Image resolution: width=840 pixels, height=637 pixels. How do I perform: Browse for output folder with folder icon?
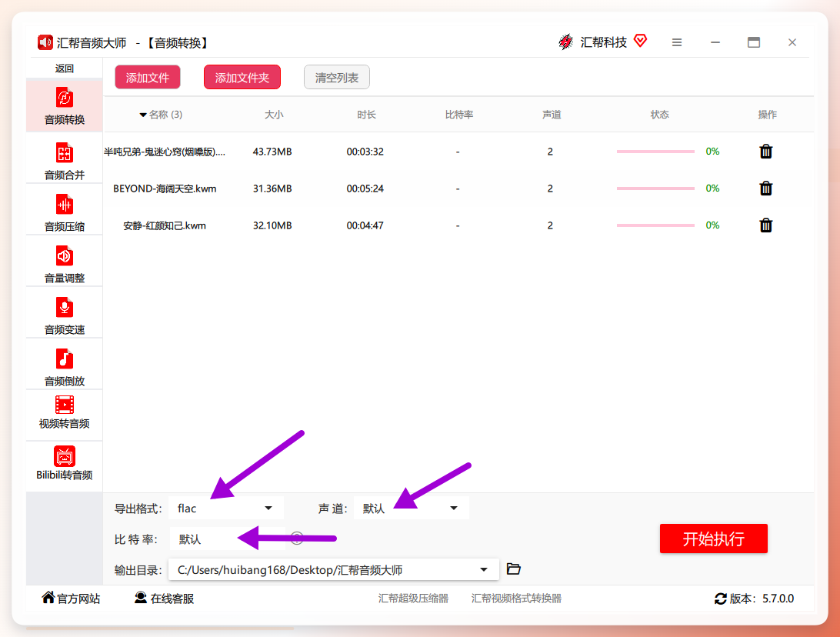coord(514,569)
